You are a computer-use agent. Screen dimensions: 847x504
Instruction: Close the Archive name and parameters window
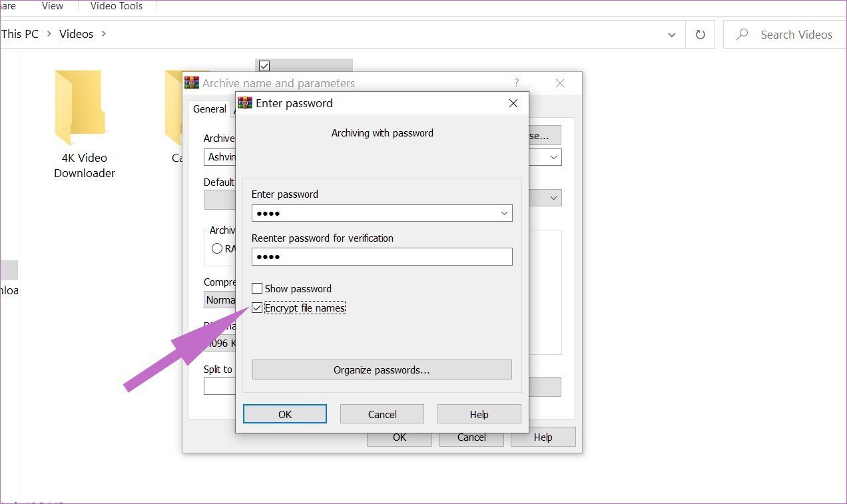560,83
